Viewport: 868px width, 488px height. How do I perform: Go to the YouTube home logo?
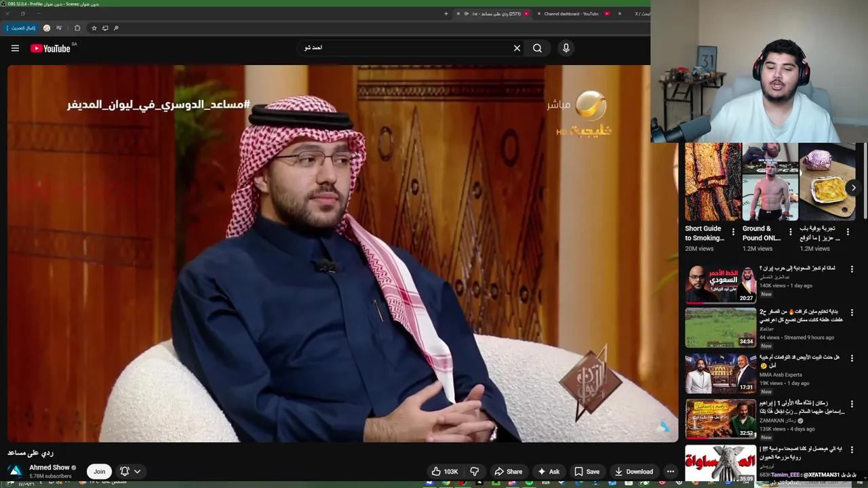[x=51, y=48]
